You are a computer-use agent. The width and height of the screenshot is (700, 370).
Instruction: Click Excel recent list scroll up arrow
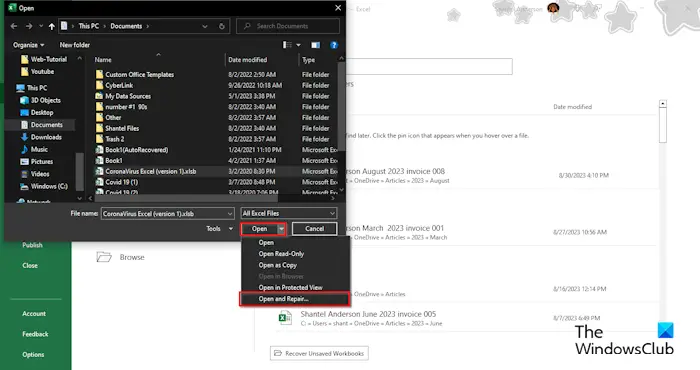[x=663, y=104]
